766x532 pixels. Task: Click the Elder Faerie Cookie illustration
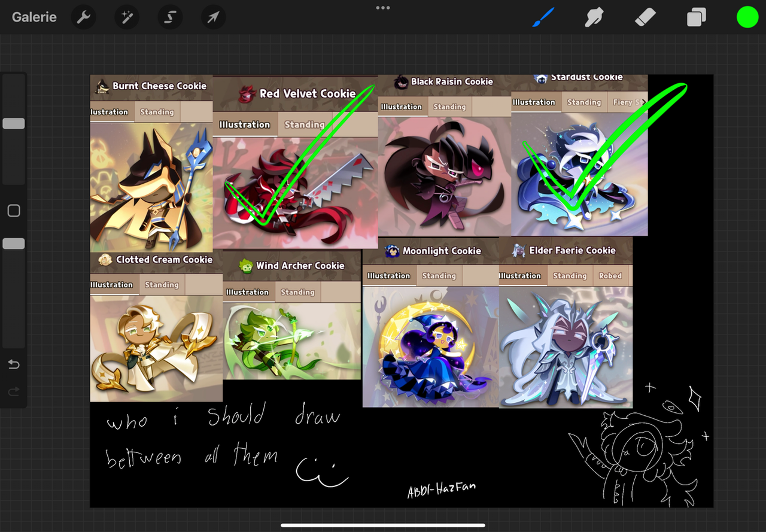pyautogui.click(x=566, y=347)
